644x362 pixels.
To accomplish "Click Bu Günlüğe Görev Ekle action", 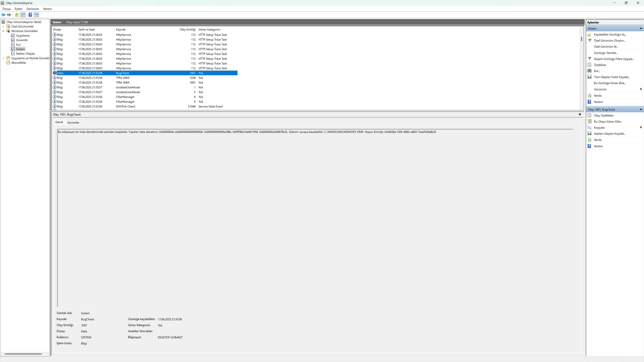I will coord(610,83).
